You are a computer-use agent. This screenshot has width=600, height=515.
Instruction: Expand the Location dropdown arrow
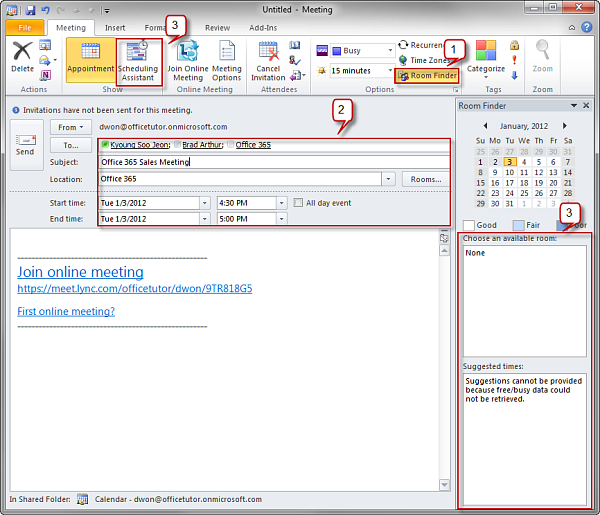pos(388,179)
